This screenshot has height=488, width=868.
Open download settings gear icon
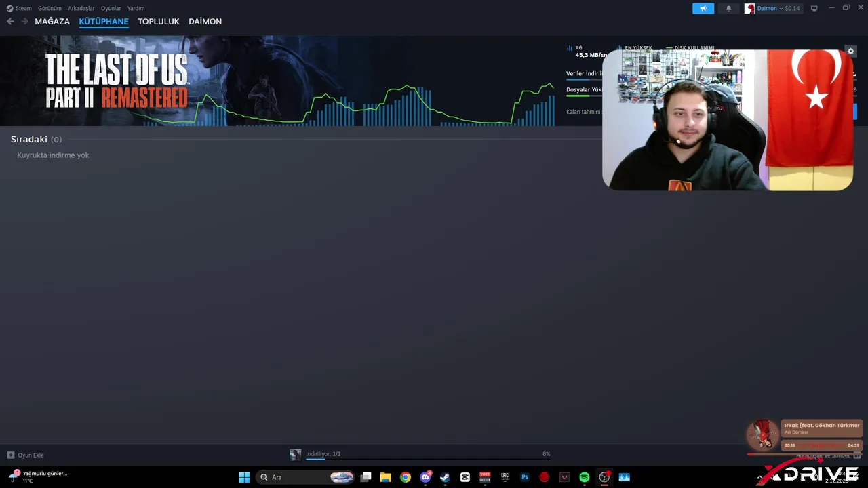851,51
